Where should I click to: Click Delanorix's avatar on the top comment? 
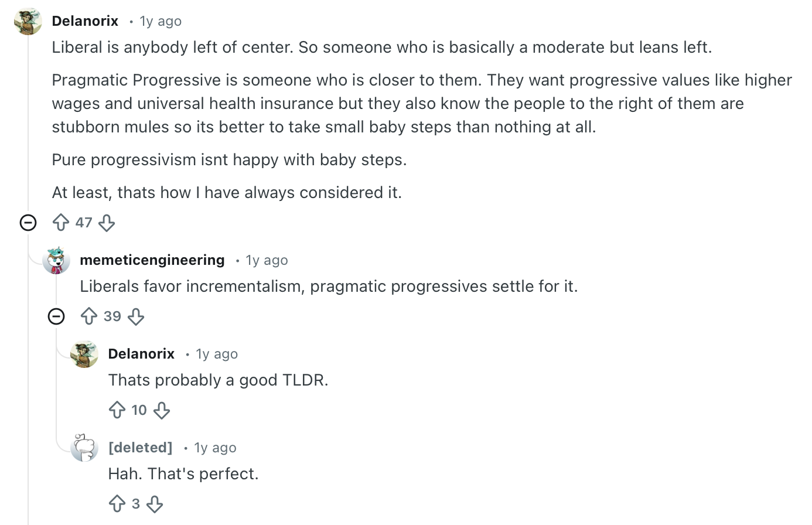(28, 22)
